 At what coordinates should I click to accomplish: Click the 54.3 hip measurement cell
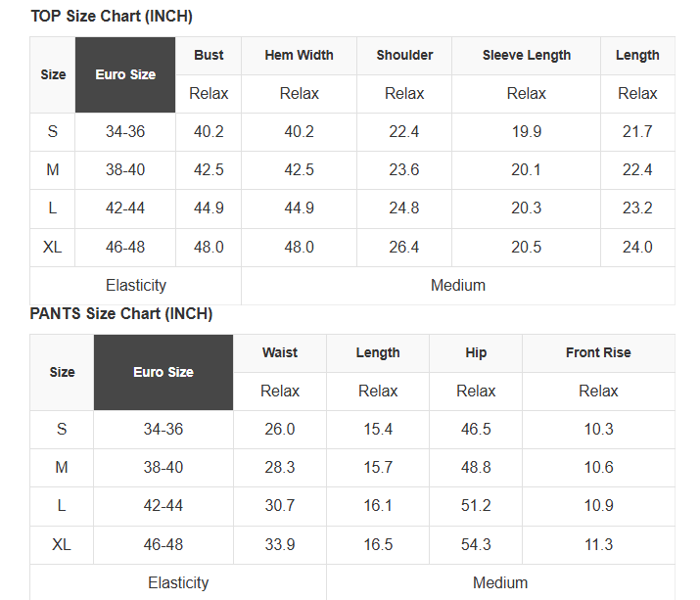[x=476, y=544]
